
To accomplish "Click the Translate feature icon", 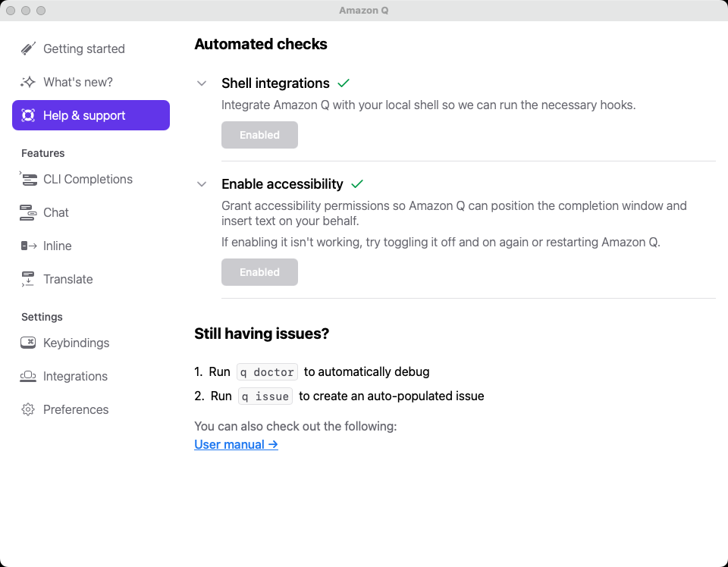I will [x=28, y=279].
